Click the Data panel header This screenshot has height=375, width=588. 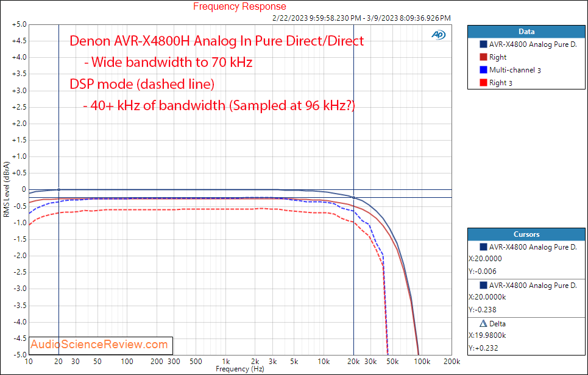coord(526,32)
